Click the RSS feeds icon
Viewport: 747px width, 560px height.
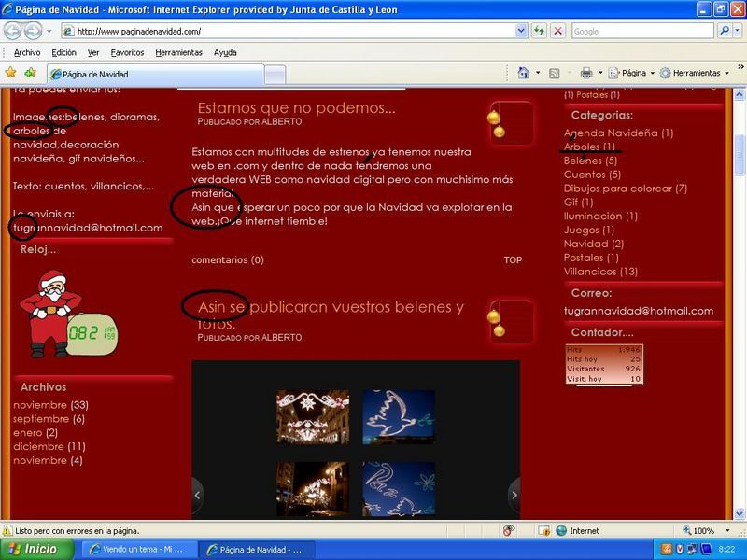554,73
